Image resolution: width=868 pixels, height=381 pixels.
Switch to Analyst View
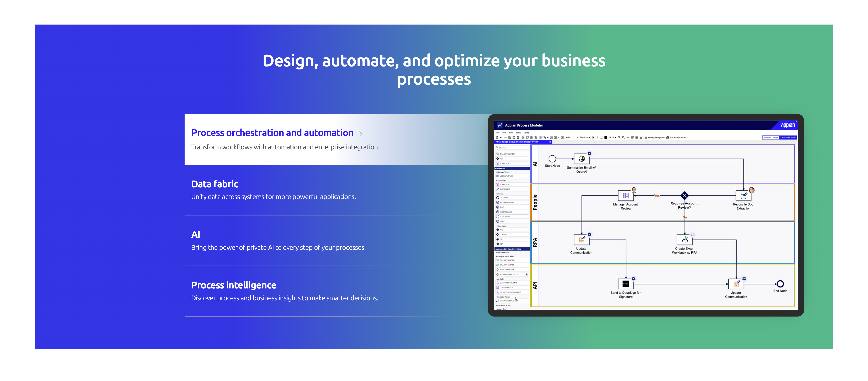tap(771, 137)
